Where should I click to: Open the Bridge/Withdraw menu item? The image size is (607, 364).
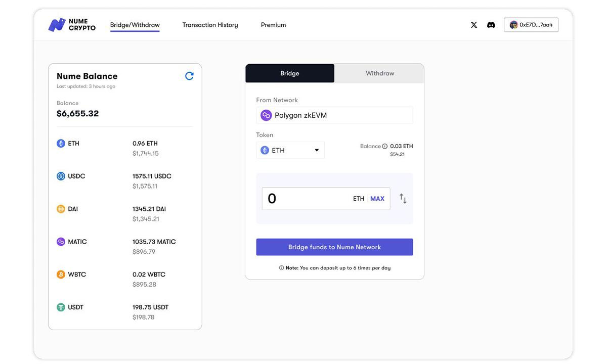pyautogui.click(x=135, y=25)
